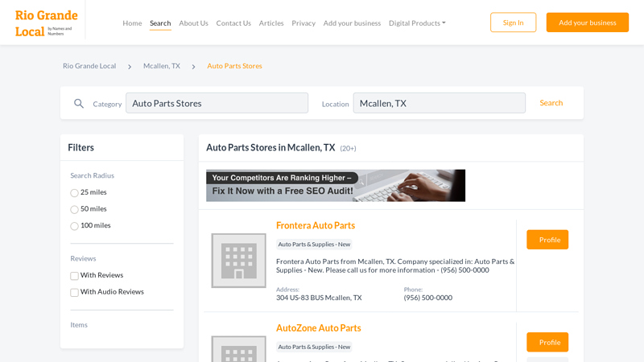Screen dimensions: 644x362
Task: Open the Contact Us page
Action: point(233,23)
